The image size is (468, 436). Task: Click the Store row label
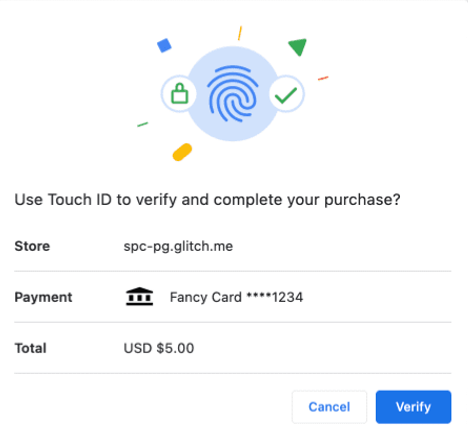(32, 246)
